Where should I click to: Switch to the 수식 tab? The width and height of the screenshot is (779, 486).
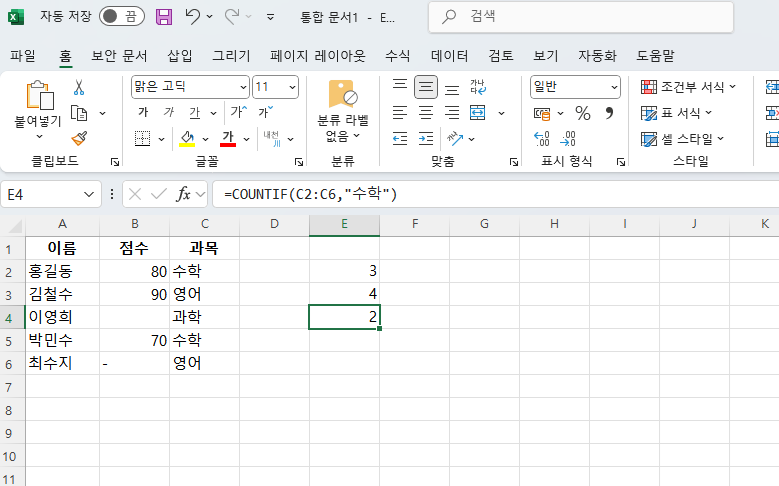coord(397,56)
